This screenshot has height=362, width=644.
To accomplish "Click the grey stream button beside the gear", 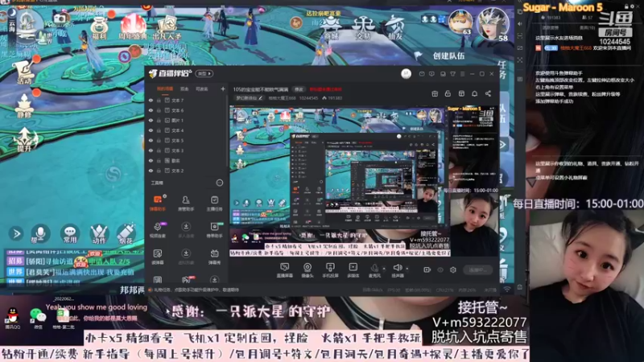I will 478,269.
